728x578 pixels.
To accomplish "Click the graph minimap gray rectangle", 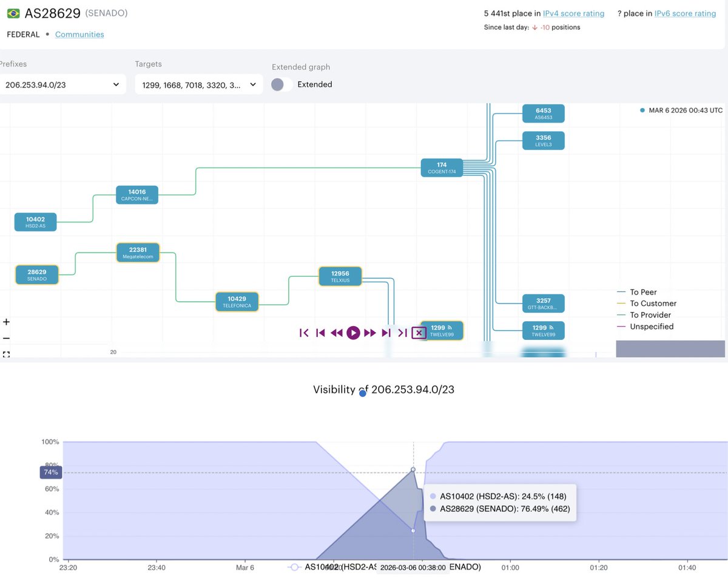I will 670,348.
